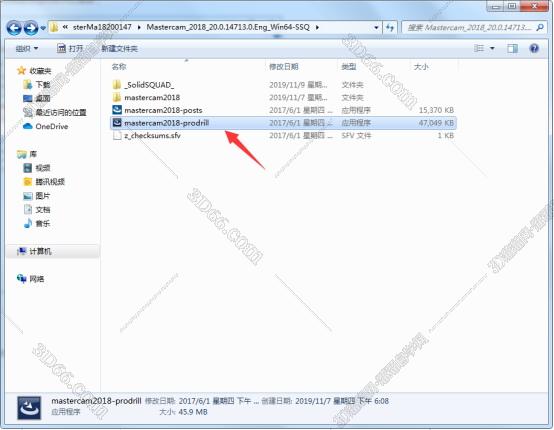The image size is (554, 430).
Task: Toggle the preview pane
Action: [x=512, y=48]
